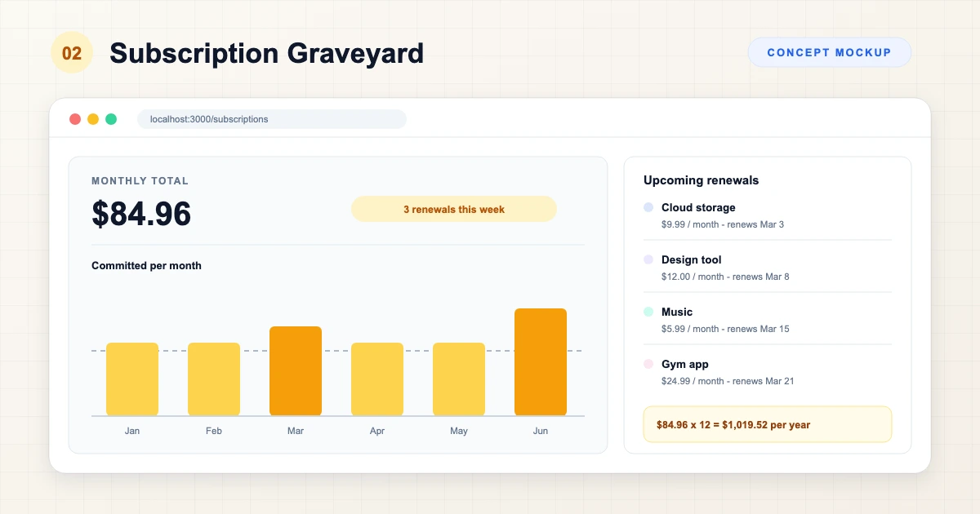Click the $12.00 / month renews Mar 8 text
This screenshot has height=514, width=980.
725,277
